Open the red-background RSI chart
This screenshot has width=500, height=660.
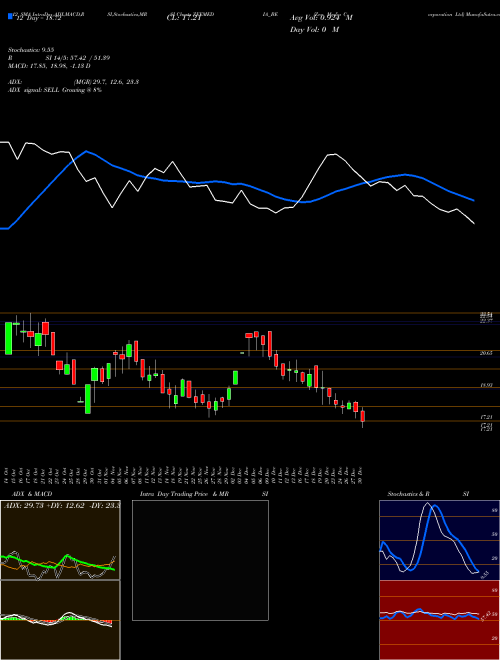[x=439, y=620]
